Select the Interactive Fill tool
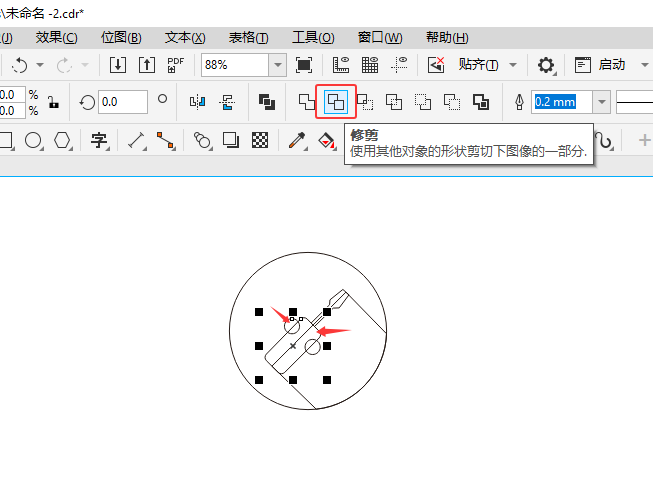Image resolution: width=653 pixels, height=487 pixels. [x=326, y=140]
